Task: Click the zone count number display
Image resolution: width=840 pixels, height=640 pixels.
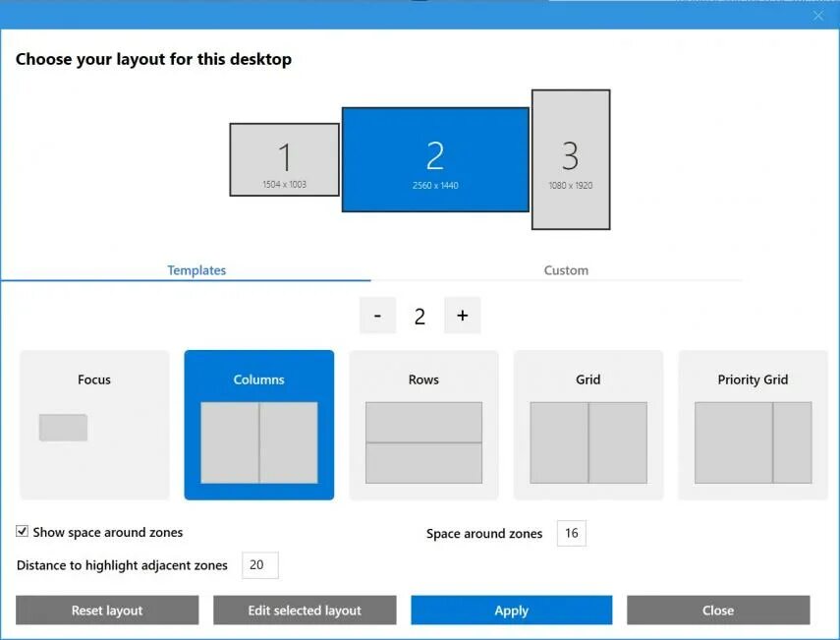Action: [420, 315]
